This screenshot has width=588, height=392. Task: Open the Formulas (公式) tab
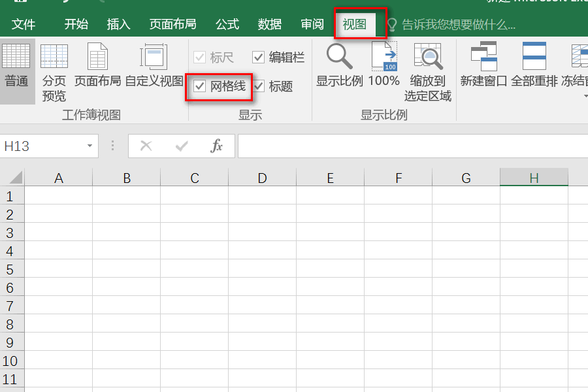tap(227, 24)
